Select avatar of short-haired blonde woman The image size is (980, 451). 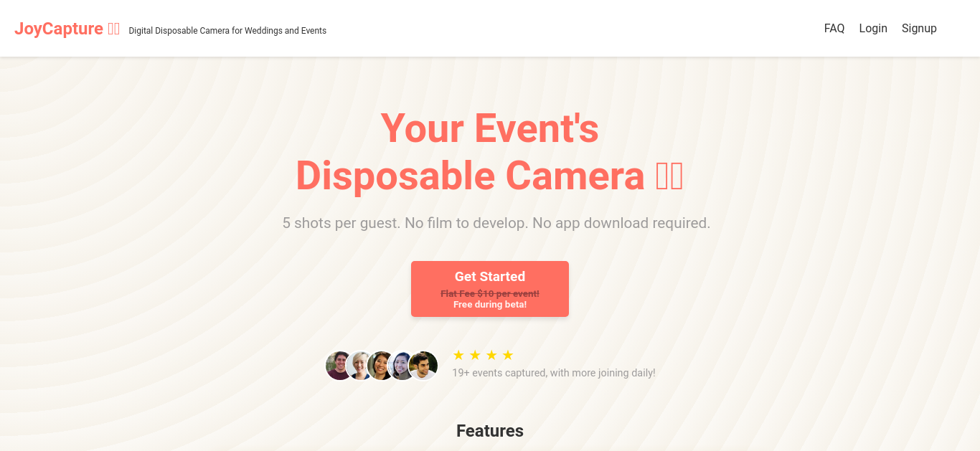point(360,366)
